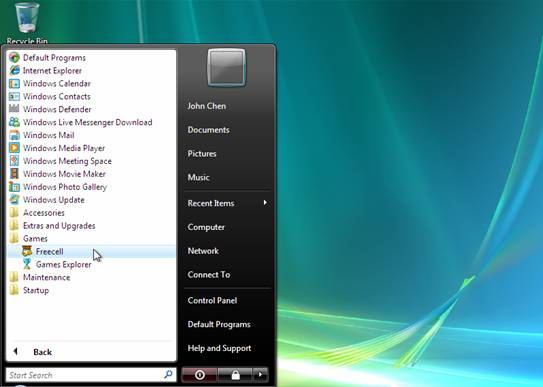Screen dimensions: 543x387
Task: Open Computer from the Start menu
Action: pyautogui.click(x=206, y=227)
